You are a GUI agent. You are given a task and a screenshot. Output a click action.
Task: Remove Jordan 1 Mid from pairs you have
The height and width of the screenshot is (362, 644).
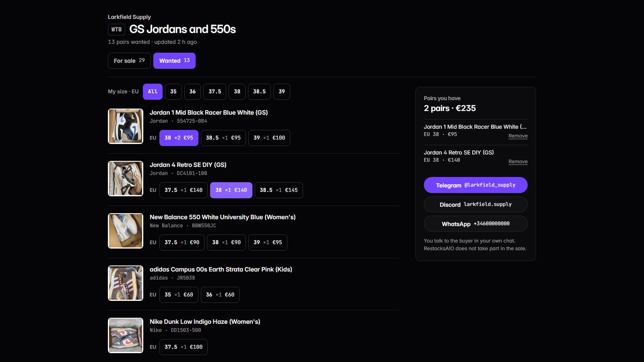tap(518, 136)
